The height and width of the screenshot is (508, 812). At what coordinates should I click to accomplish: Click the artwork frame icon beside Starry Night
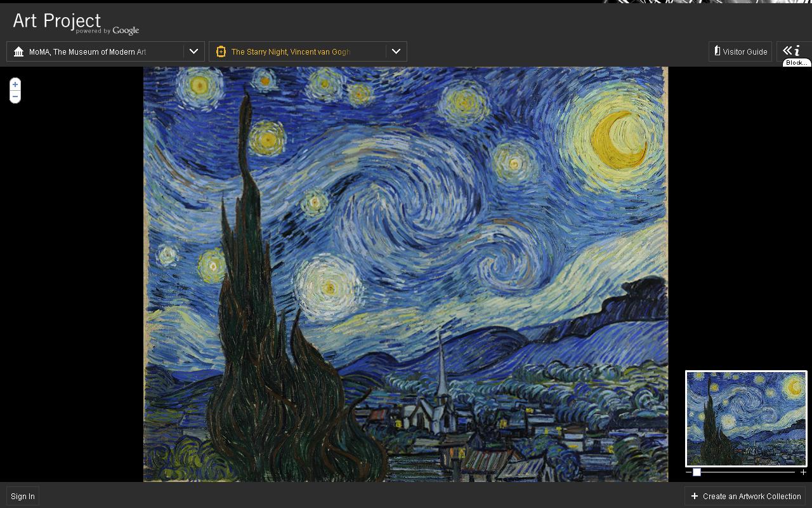click(221, 51)
